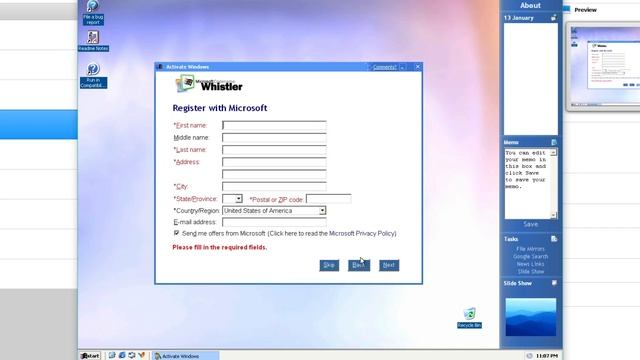This screenshot has width=640, height=360.
Task: Open the Readme Notes desktop icon
Action: click(x=93, y=40)
